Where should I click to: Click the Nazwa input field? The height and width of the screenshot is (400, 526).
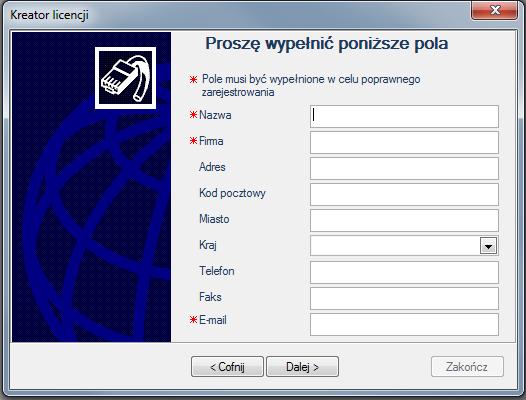(x=404, y=116)
